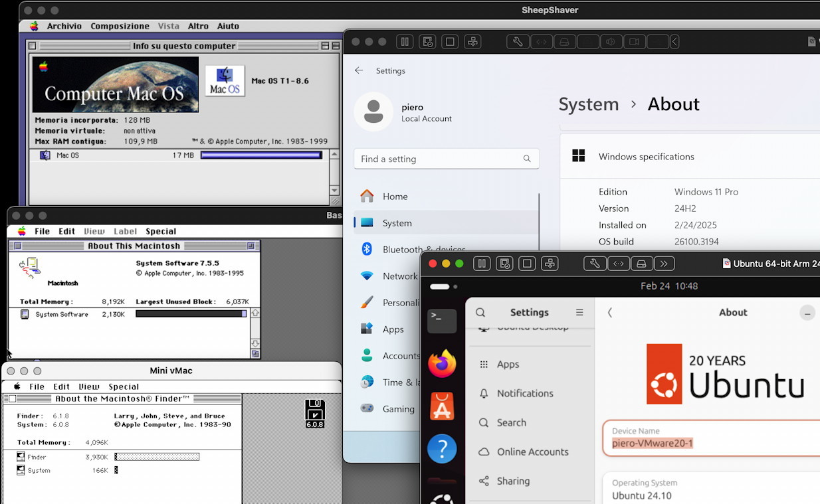Image resolution: width=820 pixels, height=504 pixels.
Task: Click the System breadcrumb link in Windows Settings
Action: point(589,104)
